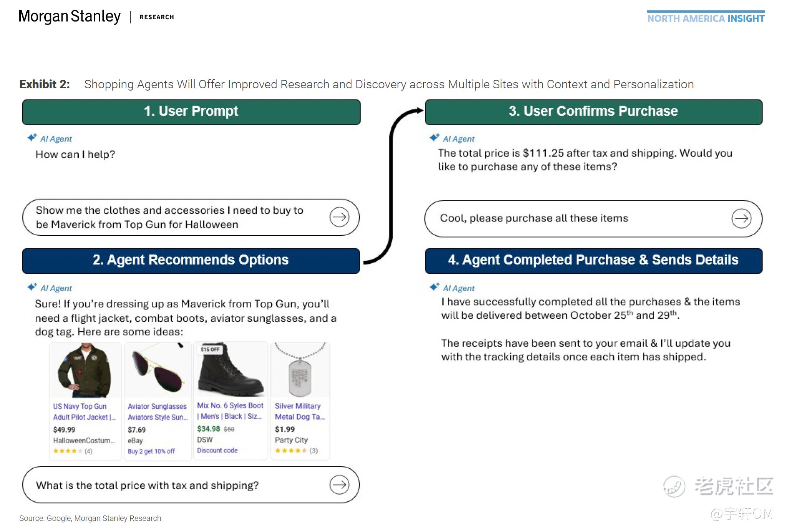Screen dimensions: 789x532
Task: Click the North America Insight header label
Action: click(x=706, y=18)
